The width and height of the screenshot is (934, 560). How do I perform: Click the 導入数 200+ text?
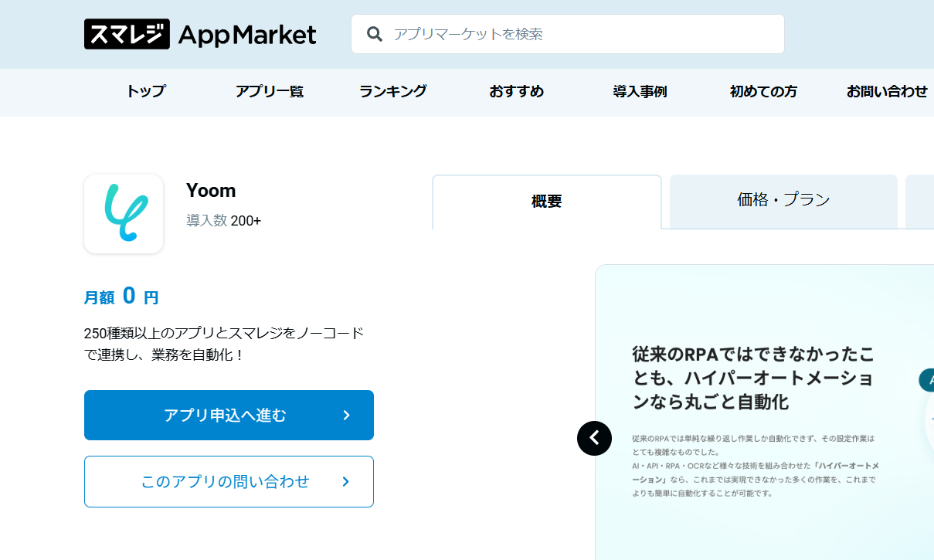[x=223, y=221]
